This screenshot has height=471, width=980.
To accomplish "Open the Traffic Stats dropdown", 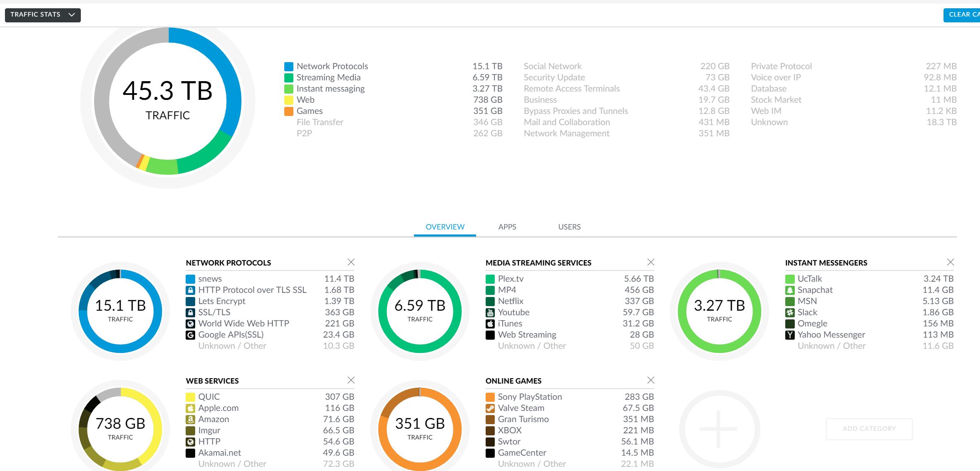I will (43, 14).
